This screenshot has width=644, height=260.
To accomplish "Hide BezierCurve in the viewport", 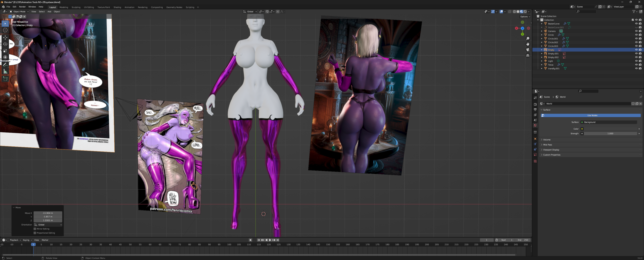I will point(636,24).
